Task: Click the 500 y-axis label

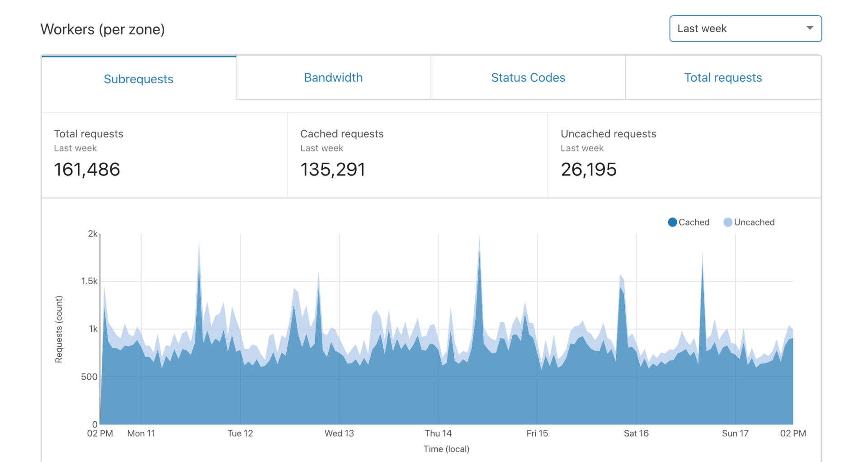Action: click(89, 377)
